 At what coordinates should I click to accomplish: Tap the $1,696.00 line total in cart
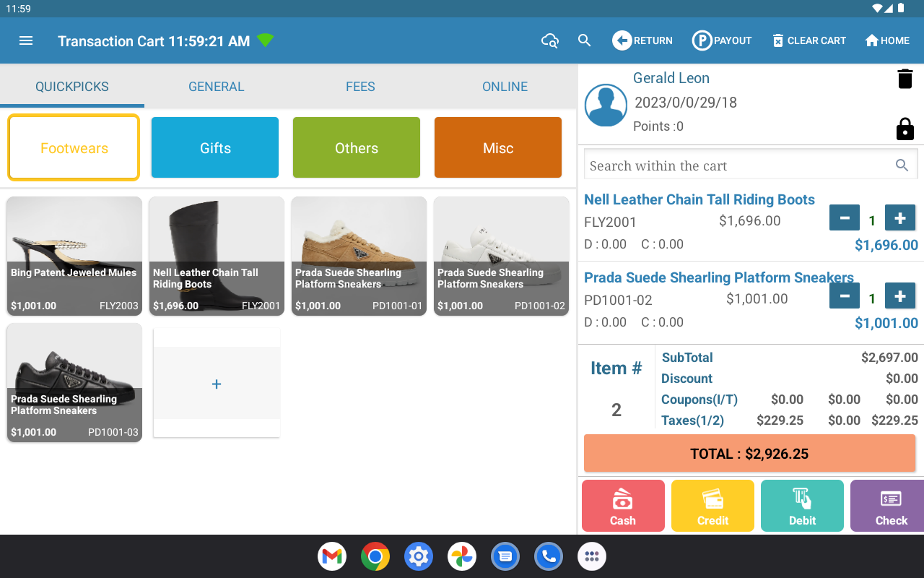(886, 245)
